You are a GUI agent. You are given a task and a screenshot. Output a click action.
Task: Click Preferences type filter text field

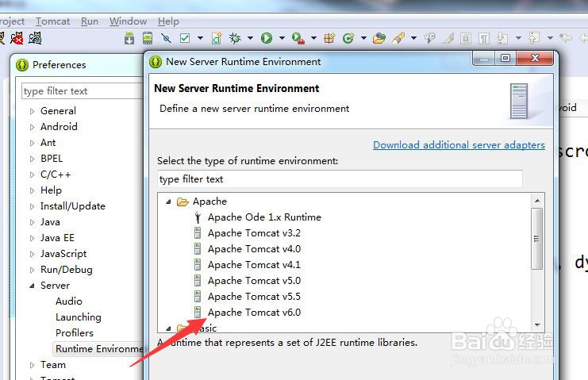83,91
